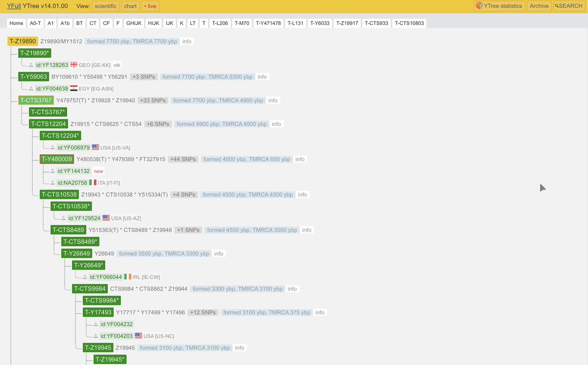The width and height of the screenshot is (588, 365).
Task: Click sample id:YF066044
Action: coord(106,277)
